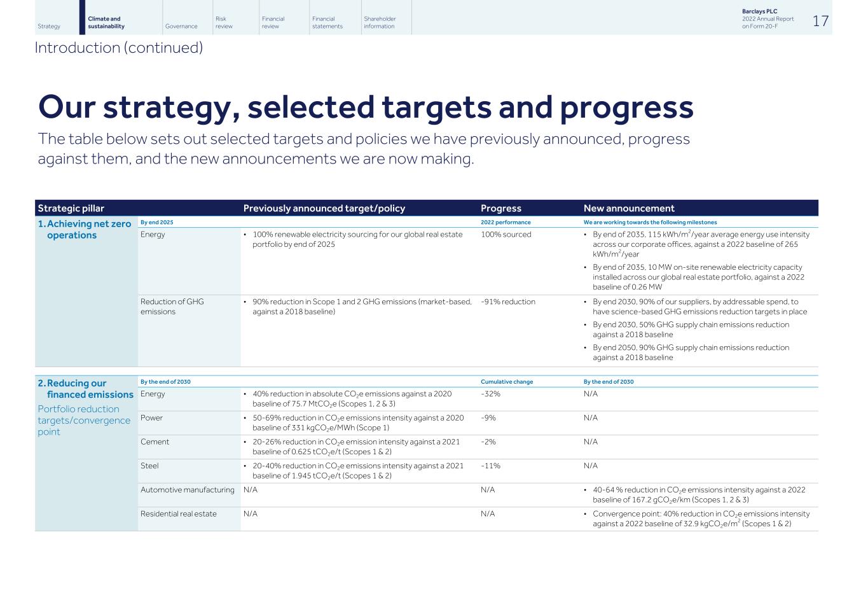
Task: Select the Climate and sustainability tab
Action: [106, 23]
